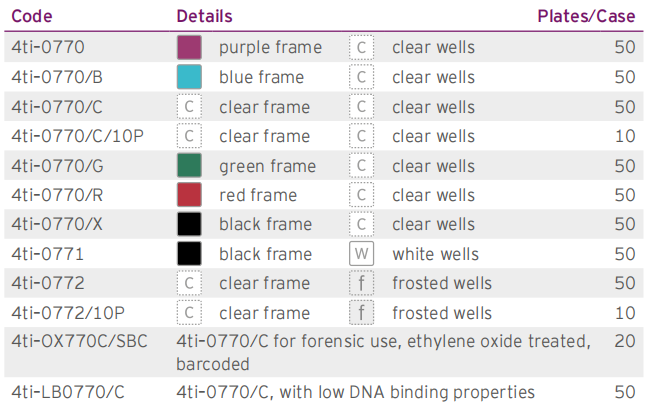This screenshot has height=407, width=648.
Task: Select the red frame color swatch
Action: tap(189, 195)
